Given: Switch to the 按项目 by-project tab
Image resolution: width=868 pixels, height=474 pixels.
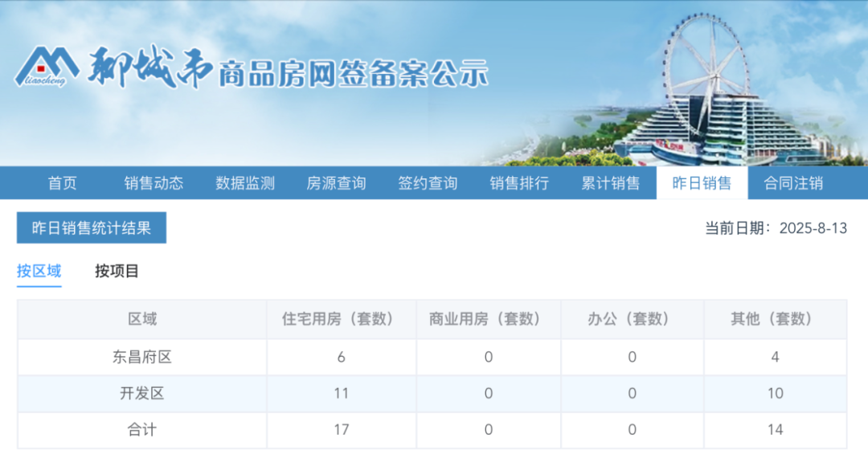Looking at the screenshot, I should (x=117, y=272).
